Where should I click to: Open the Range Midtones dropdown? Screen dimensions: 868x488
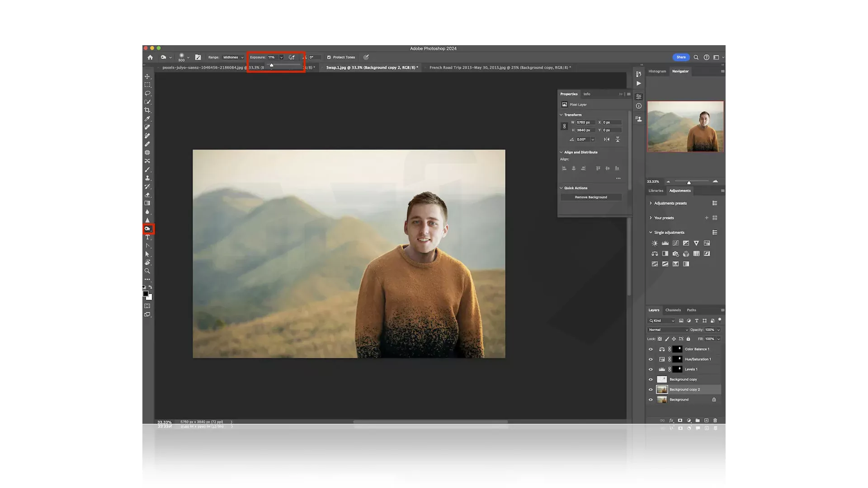tap(233, 57)
